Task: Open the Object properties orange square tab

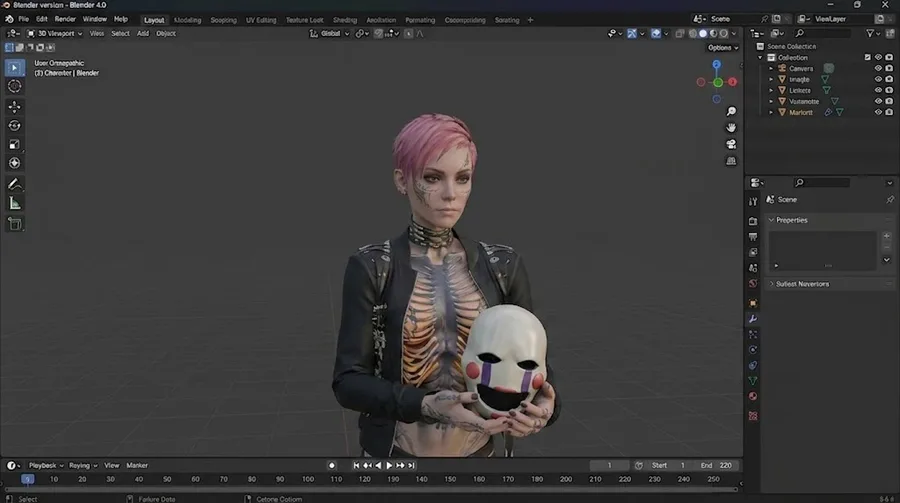Action: click(753, 303)
